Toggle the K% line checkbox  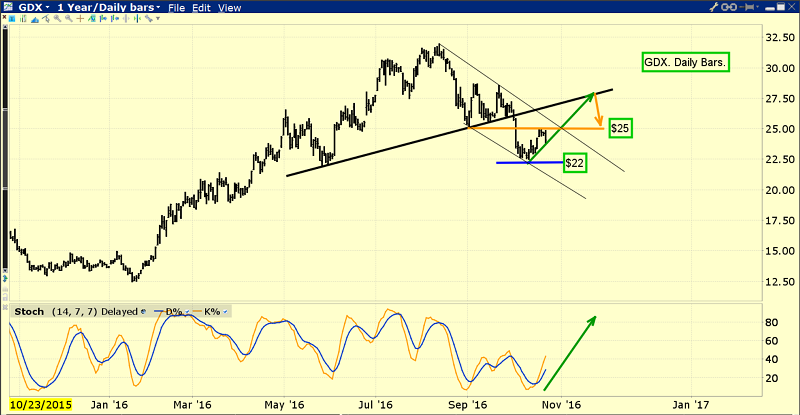225,311
